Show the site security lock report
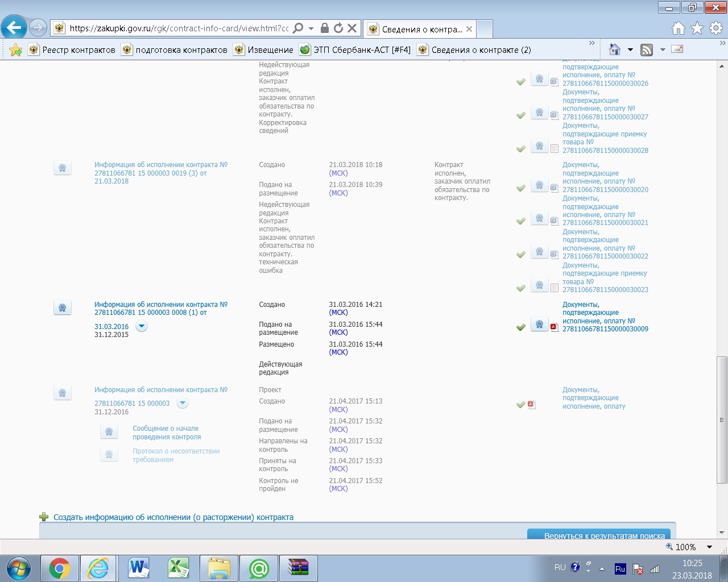Screen dimensions: 728x582 pyautogui.click(x=325, y=28)
